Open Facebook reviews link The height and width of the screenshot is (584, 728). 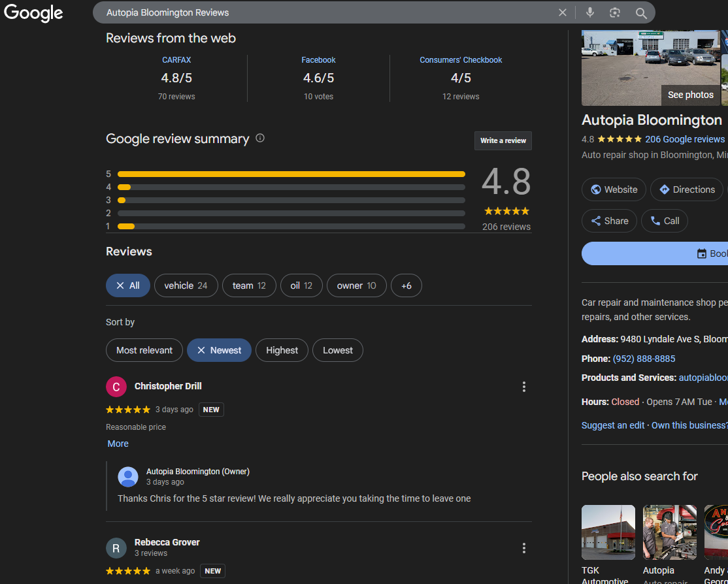pos(318,60)
